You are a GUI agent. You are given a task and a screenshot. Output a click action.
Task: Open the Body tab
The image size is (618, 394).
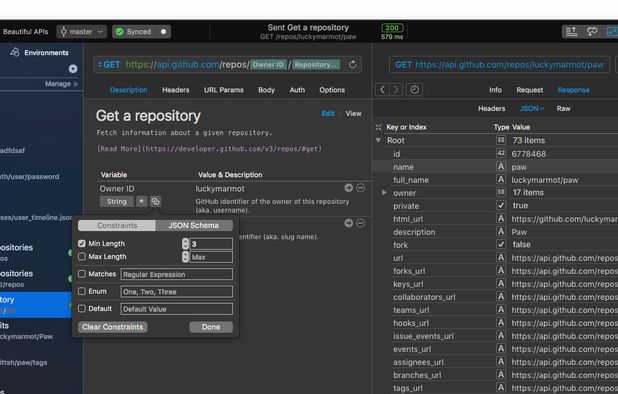tap(266, 90)
